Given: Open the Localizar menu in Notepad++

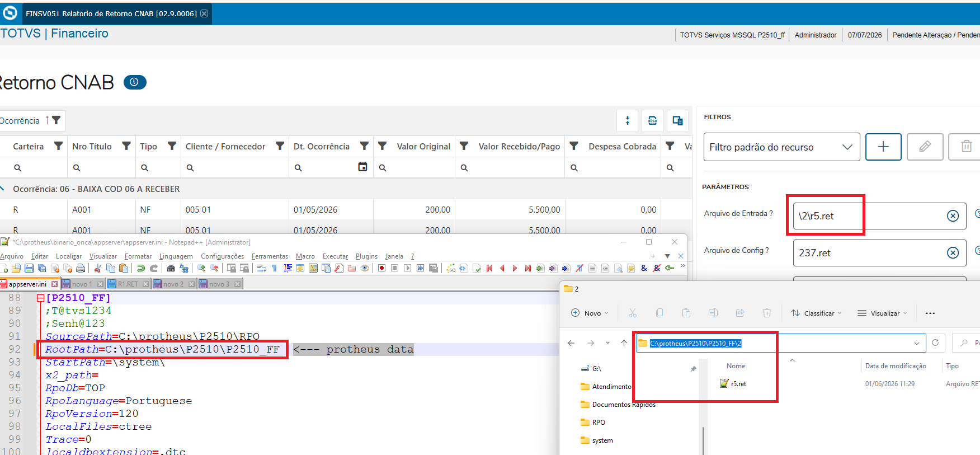Looking at the screenshot, I should tap(69, 256).
